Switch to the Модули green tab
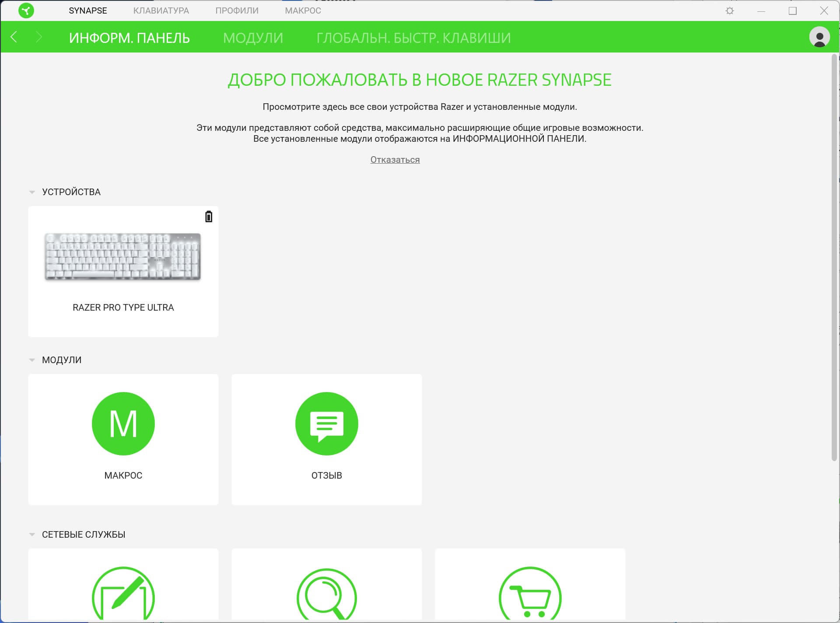This screenshot has width=840, height=623. point(253,38)
